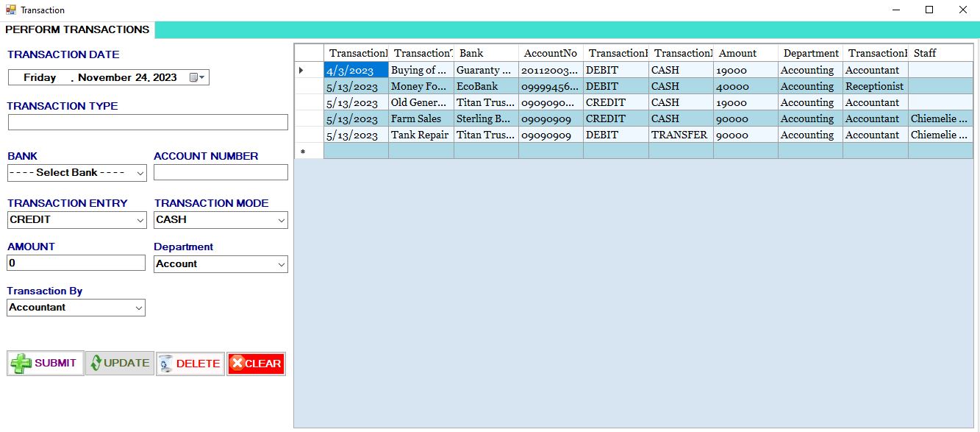The width and height of the screenshot is (980, 432).
Task: Click the Chiemelie staff cell in Farm Sales row
Action: [x=940, y=118]
